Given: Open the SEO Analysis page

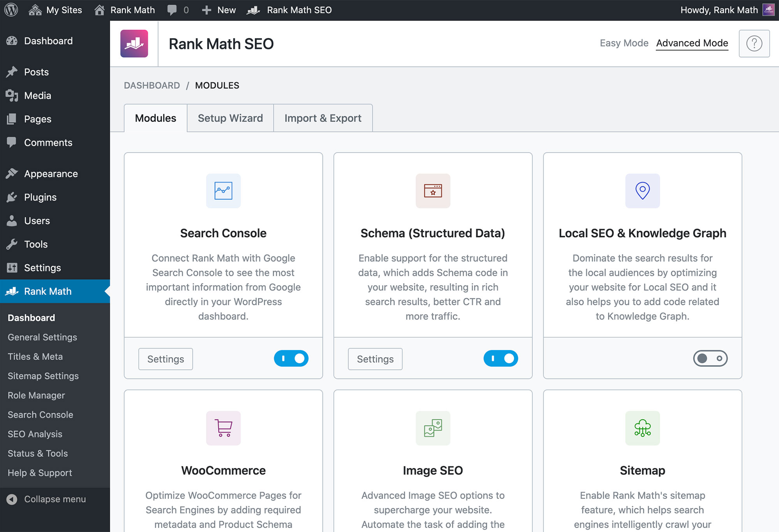Looking at the screenshot, I should [35, 434].
